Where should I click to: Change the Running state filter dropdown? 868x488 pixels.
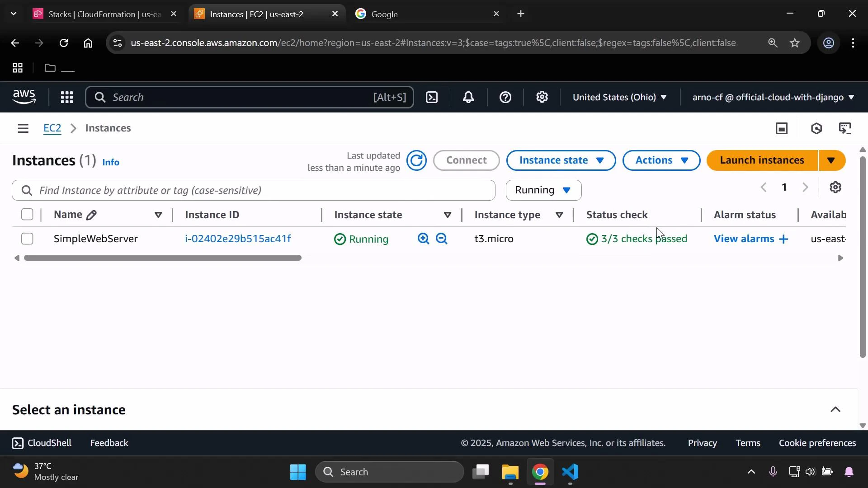pos(543,190)
